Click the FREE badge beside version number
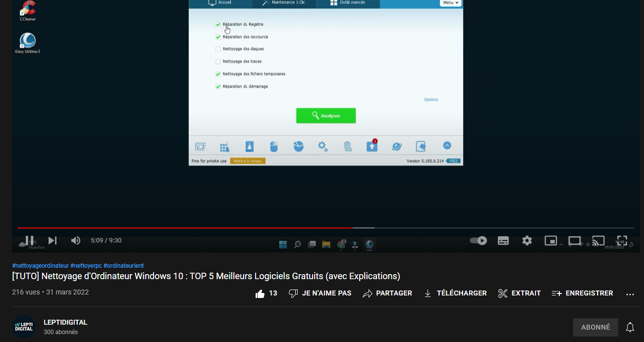644x342 pixels. (x=453, y=161)
